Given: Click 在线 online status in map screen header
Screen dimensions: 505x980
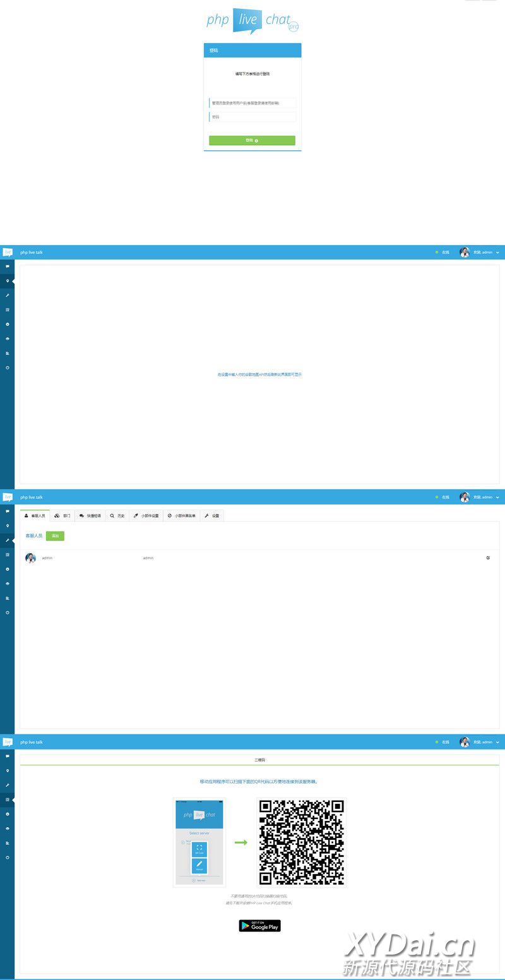Looking at the screenshot, I should click(x=443, y=253).
